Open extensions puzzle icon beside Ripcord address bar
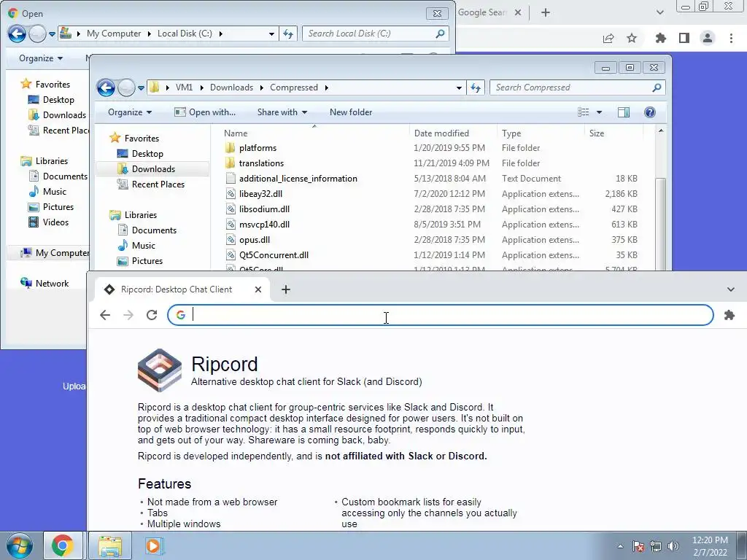Viewport: 747px width, 560px height. [x=729, y=315]
